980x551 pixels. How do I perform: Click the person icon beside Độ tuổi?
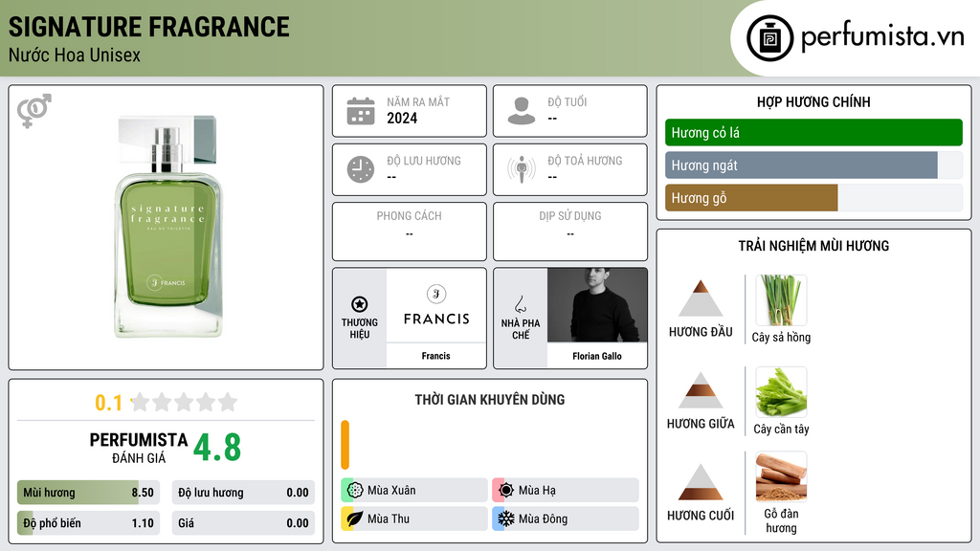pyautogui.click(x=522, y=111)
